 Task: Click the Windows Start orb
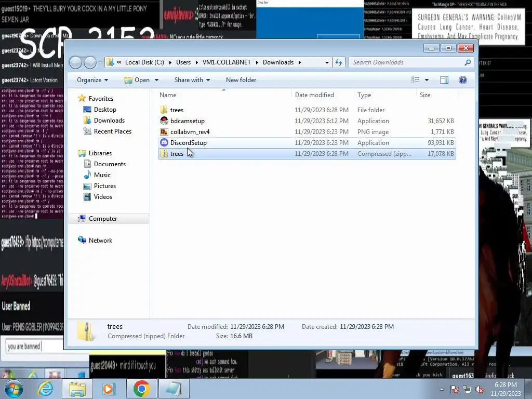14,389
